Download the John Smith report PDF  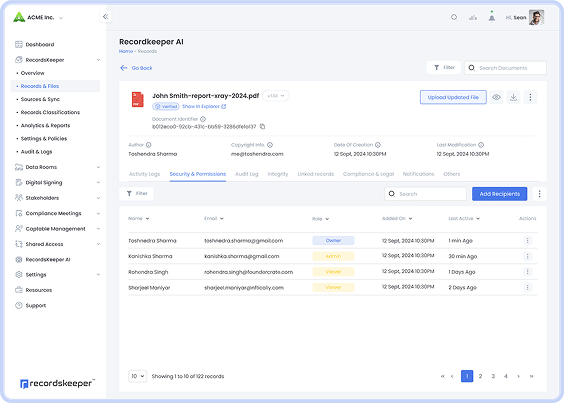tap(513, 97)
